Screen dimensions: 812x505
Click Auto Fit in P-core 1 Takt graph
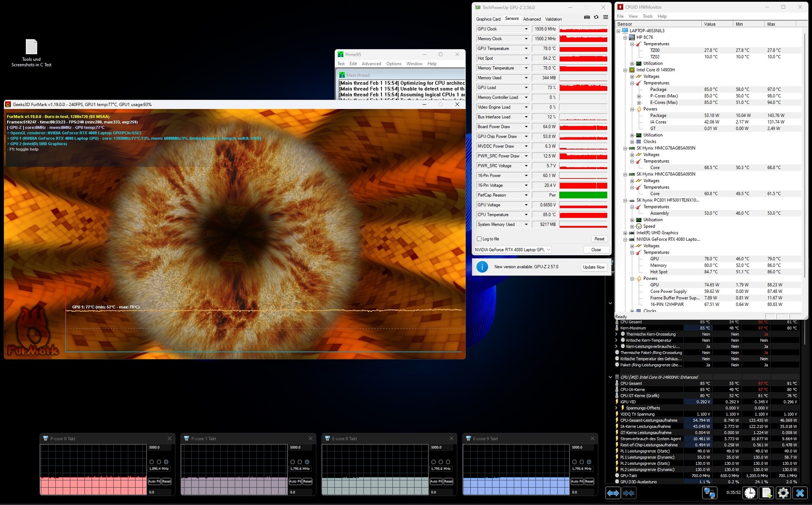click(x=295, y=481)
